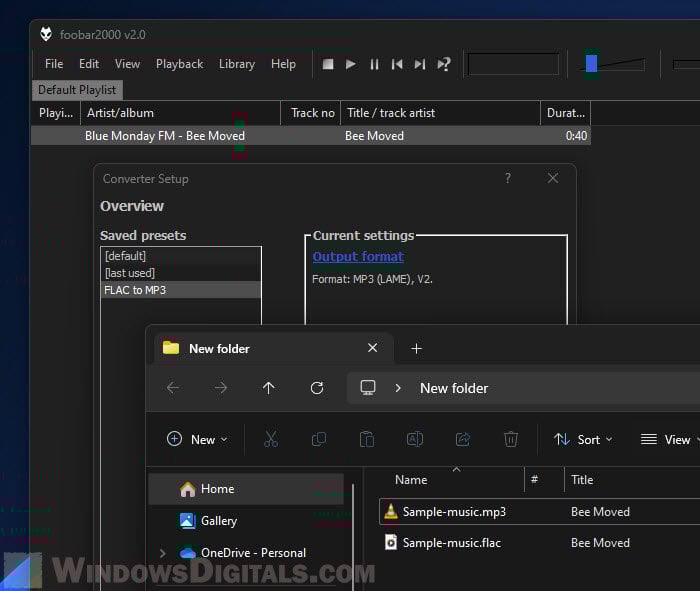Click the Duration column header
700x591 pixels.
coord(566,113)
